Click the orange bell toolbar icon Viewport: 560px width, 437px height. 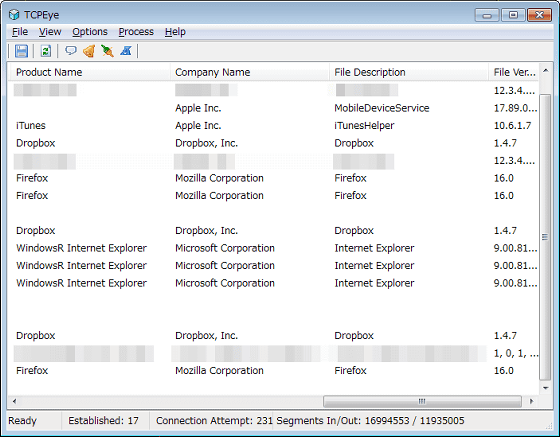89,51
